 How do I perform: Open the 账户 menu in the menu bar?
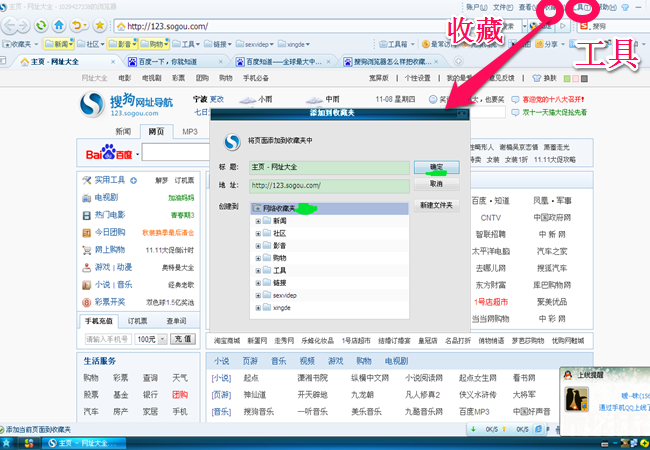(477, 7)
